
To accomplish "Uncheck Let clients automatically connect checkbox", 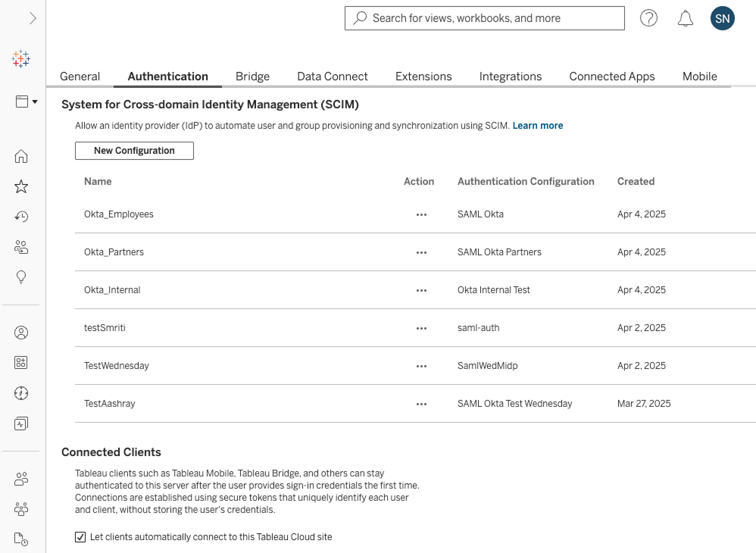I will pos(80,537).
